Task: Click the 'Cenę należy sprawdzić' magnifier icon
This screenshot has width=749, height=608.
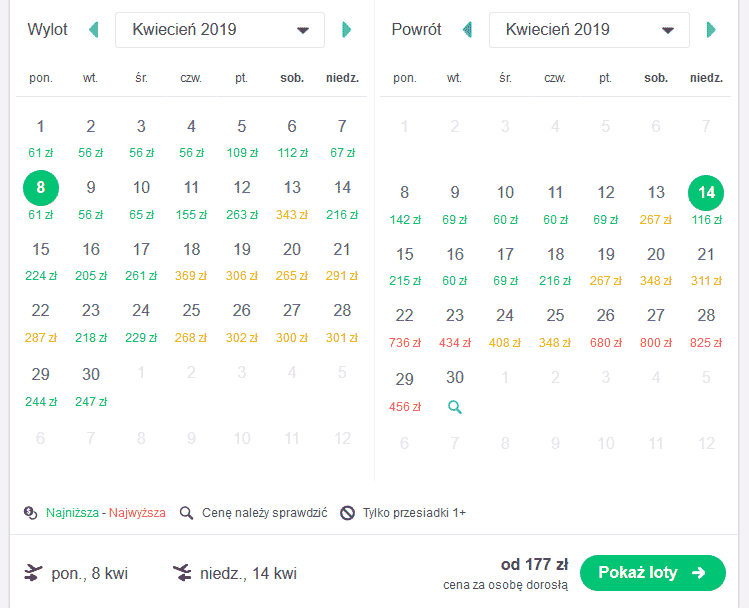Action: click(x=186, y=513)
